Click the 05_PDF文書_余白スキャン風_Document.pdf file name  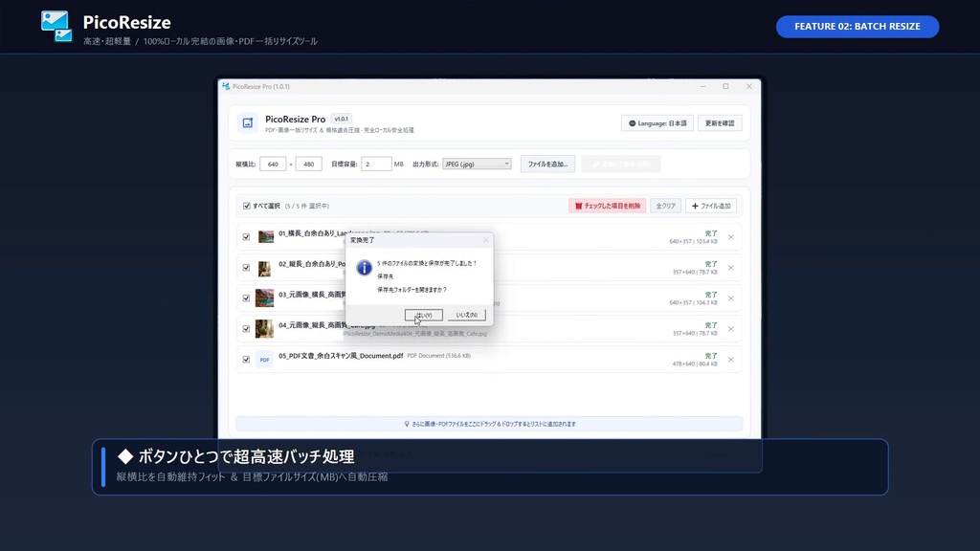point(341,356)
